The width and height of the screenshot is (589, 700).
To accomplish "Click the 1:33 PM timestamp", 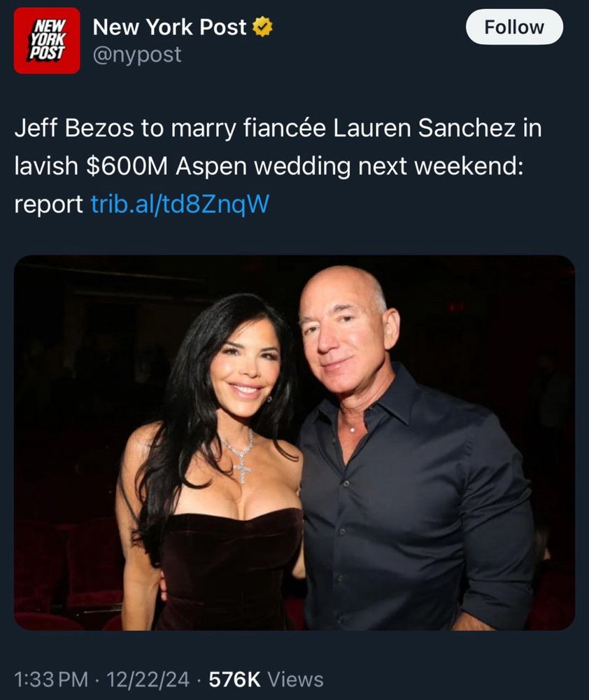I will click(51, 680).
